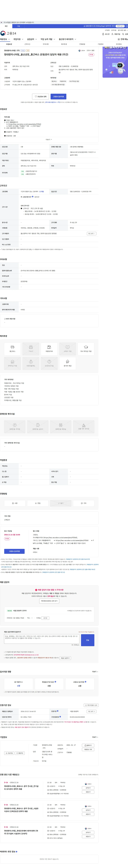
Task: Click the 장애인용 화장실 icon card
Action: [x=61, y=427]
